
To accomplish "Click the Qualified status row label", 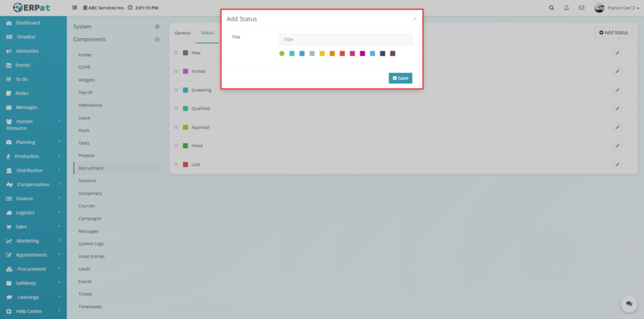I will pyautogui.click(x=201, y=108).
